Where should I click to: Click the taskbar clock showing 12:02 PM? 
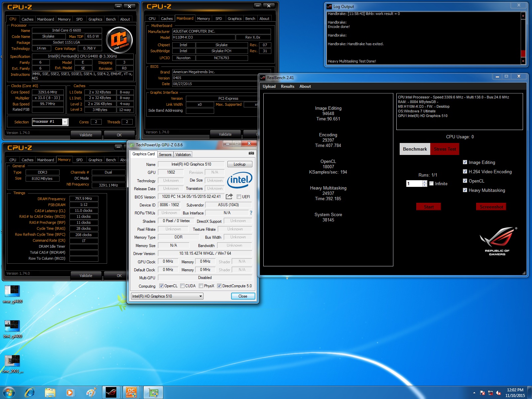click(x=515, y=393)
